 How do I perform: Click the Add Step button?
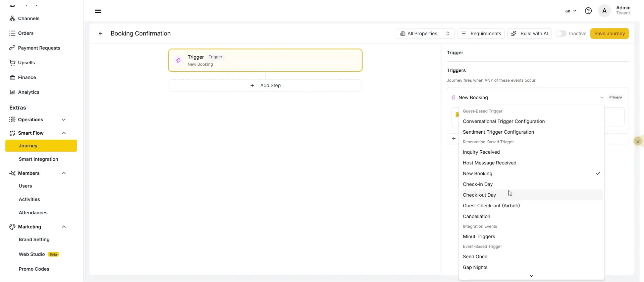click(265, 85)
